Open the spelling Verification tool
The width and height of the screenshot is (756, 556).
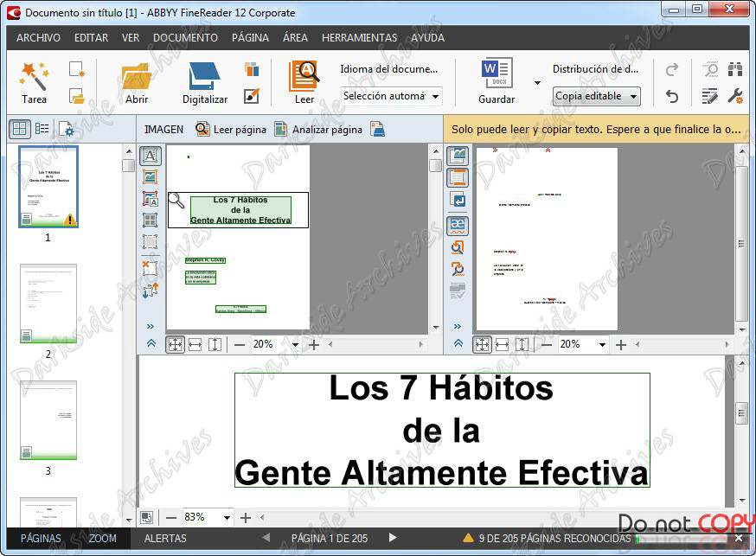458,222
